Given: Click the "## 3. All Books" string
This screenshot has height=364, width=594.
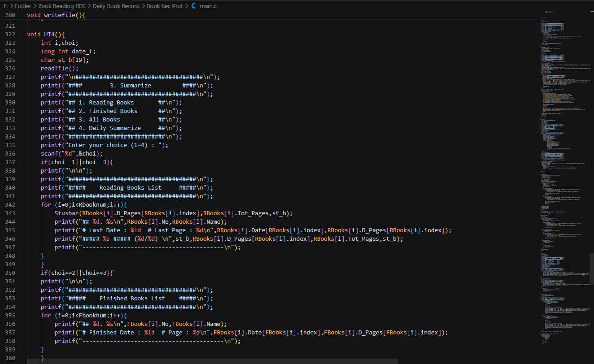Looking at the screenshot, I should 94,120.
